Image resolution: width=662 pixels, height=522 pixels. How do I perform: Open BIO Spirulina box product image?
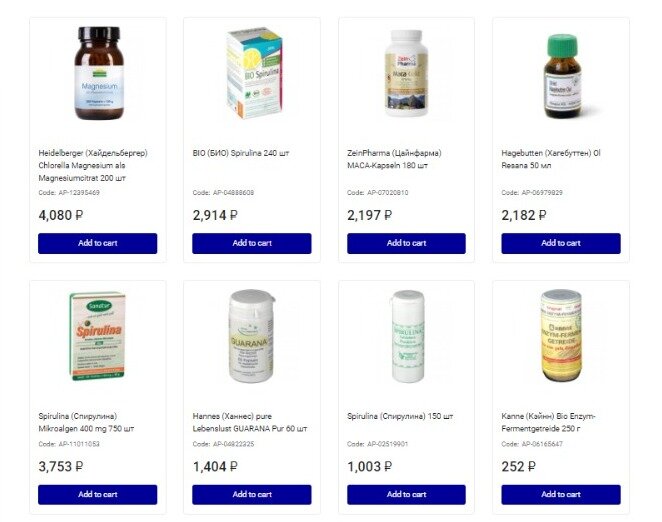pyautogui.click(x=254, y=73)
